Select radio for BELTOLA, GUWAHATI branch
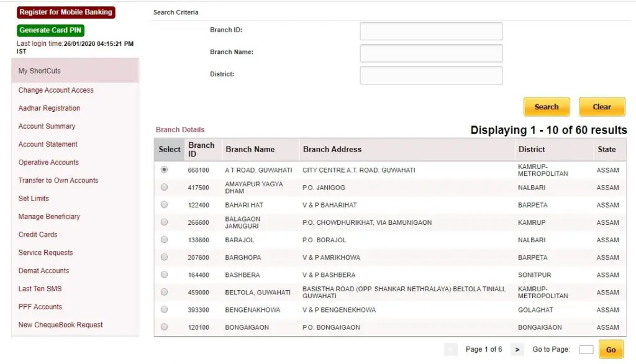 (164, 292)
